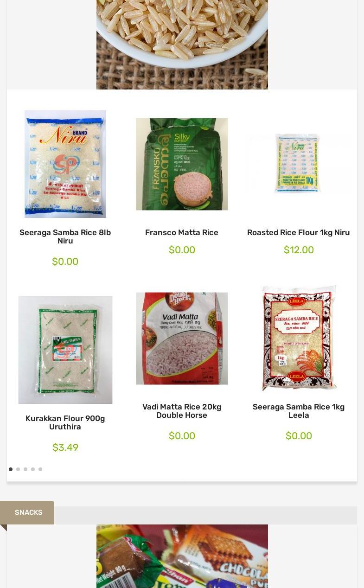Select the first carousel page dot
The image size is (364, 588).
pos(11,469)
